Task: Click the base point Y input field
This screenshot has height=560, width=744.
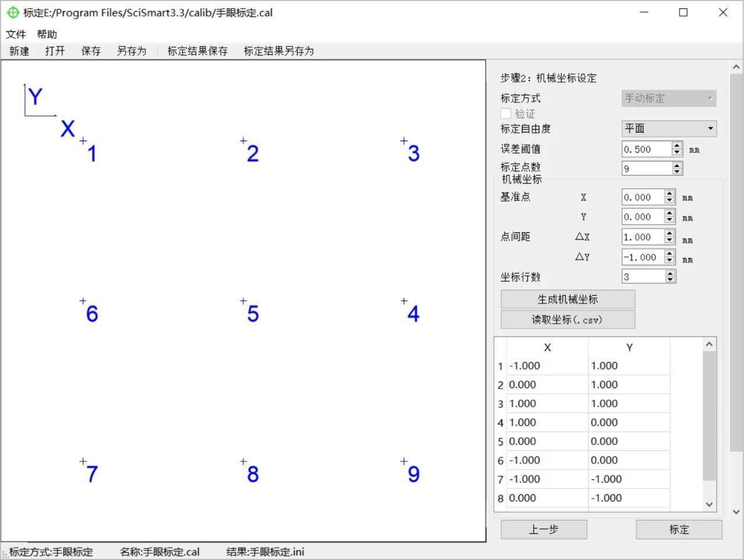Action: [x=642, y=217]
